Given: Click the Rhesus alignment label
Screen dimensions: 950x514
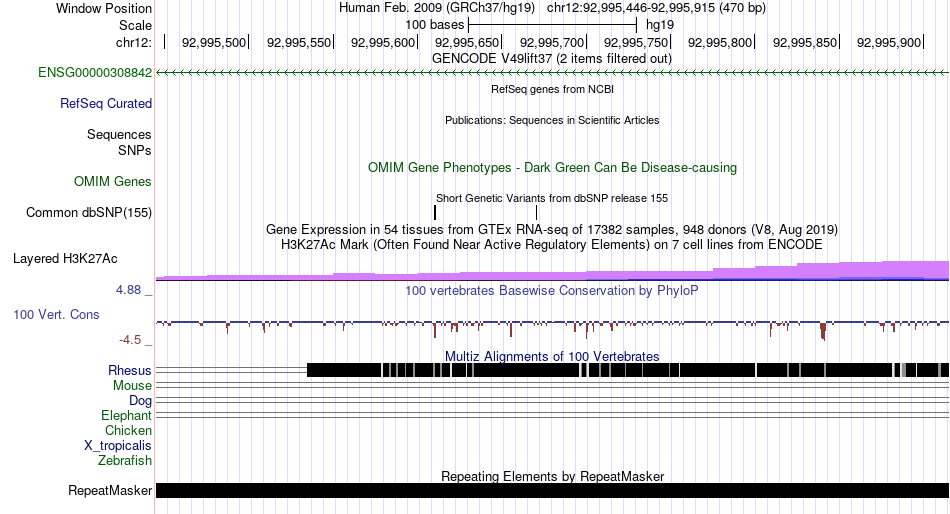Looking at the screenshot, I should tap(130, 370).
